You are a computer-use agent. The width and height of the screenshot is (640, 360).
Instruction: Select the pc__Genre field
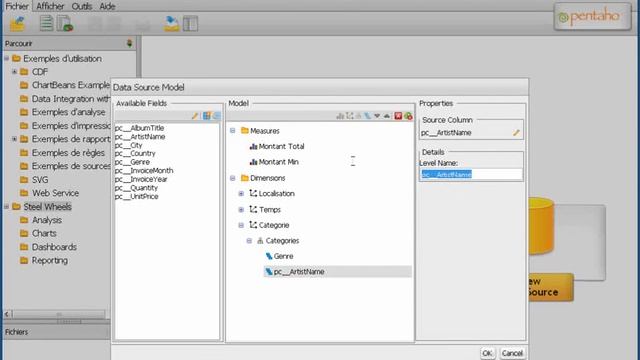[x=132, y=162]
